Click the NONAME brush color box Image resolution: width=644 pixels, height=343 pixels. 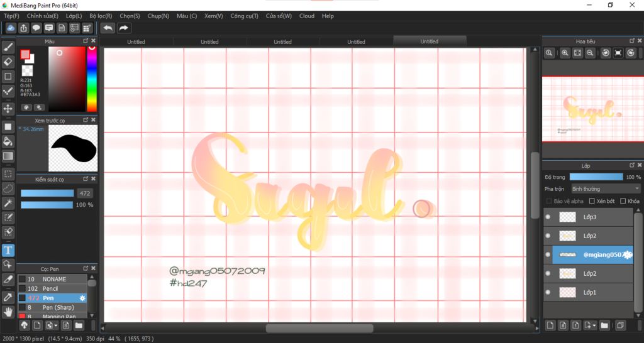[x=22, y=279]
